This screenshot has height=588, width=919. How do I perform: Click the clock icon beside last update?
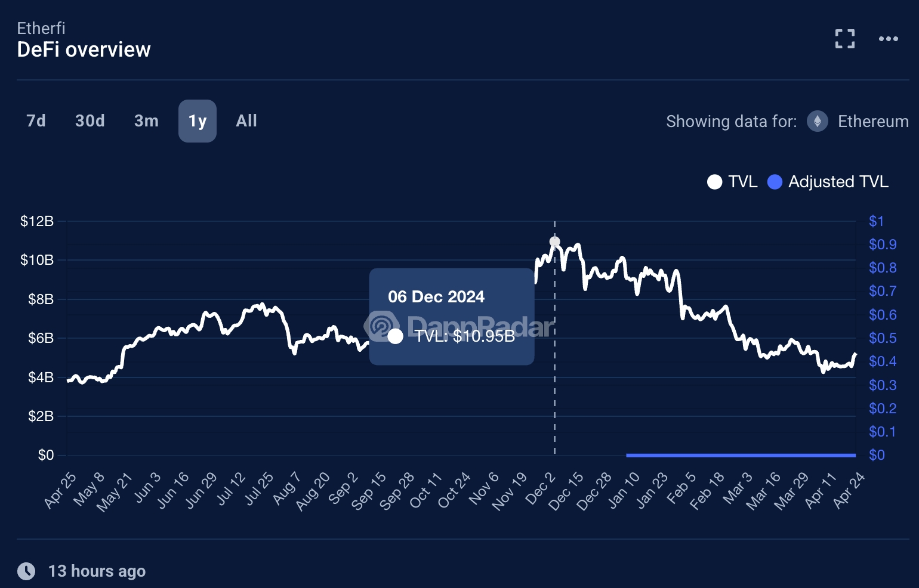(x=26, y=571)
